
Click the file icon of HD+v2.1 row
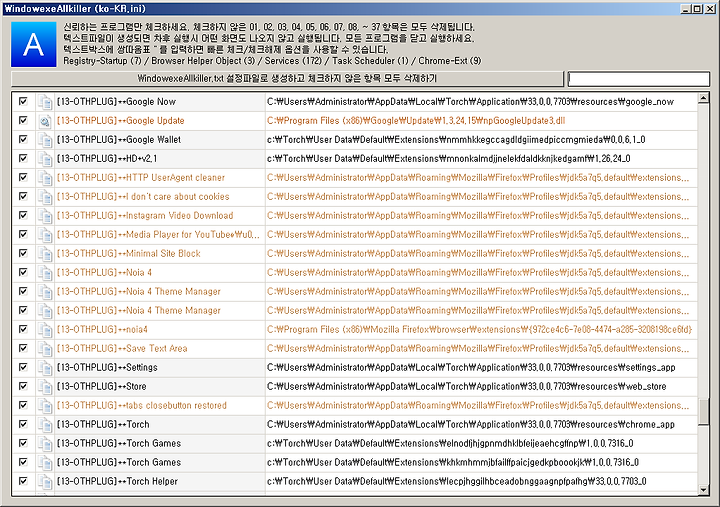[45, 159]
